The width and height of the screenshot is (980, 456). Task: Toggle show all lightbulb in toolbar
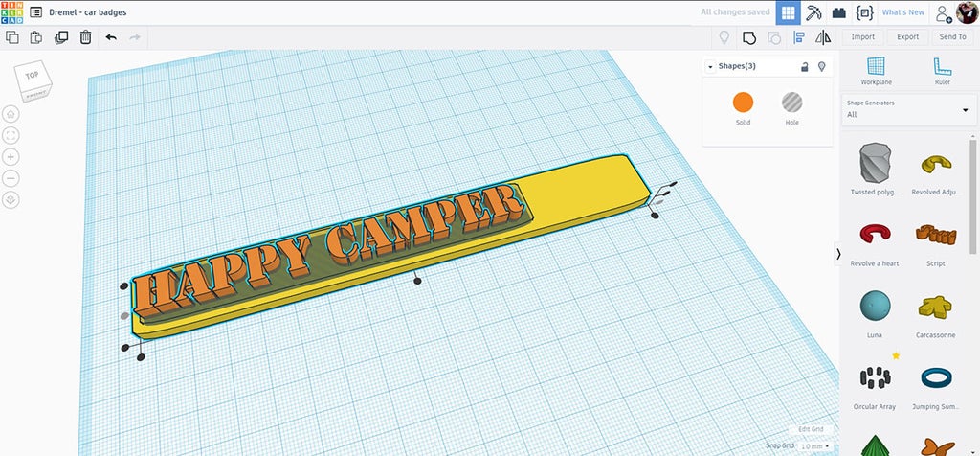pos(724,37)
